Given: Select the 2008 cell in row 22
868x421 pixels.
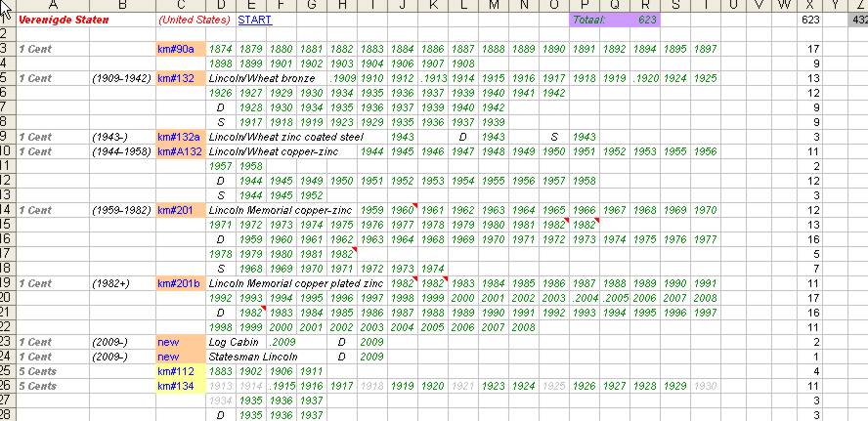Looking at the screenshot, I should point(524,327).
